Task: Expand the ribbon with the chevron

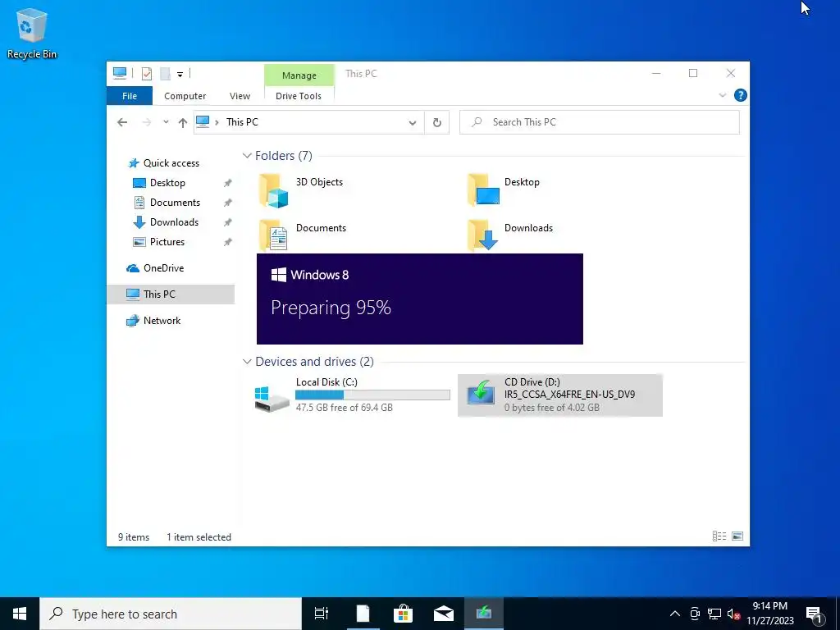Action: [722, 95]
